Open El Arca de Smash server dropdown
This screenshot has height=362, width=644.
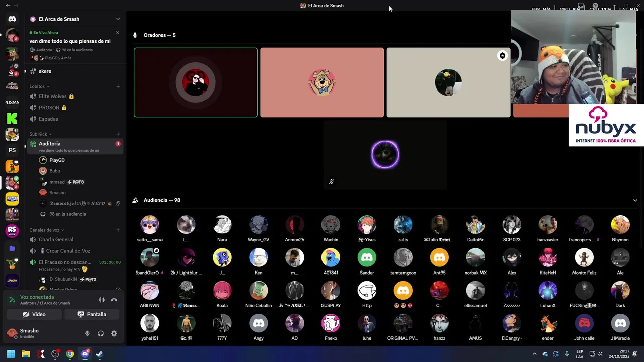point(118,19)
